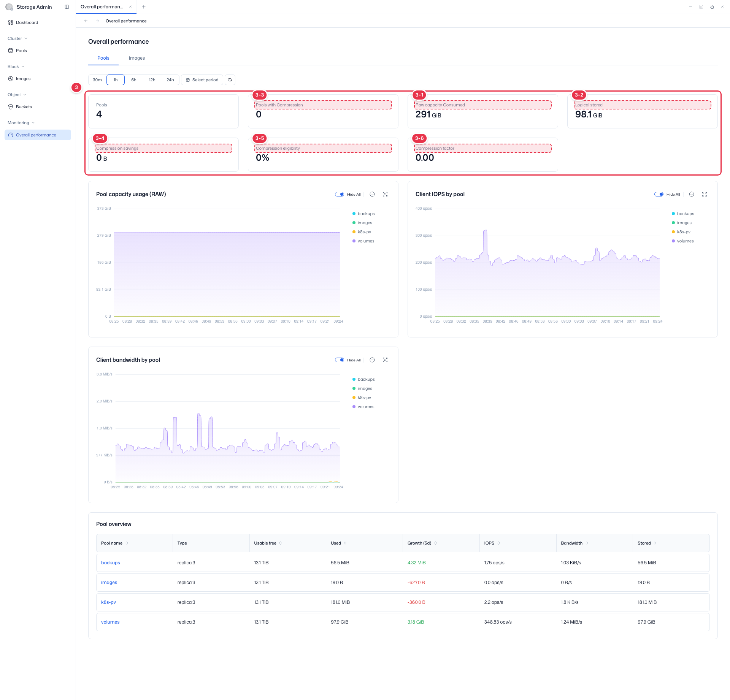The height and width of the screenshot is (700, 730).
Task: Open Buckets in the sidebar
Action: (x=38, y=107)
